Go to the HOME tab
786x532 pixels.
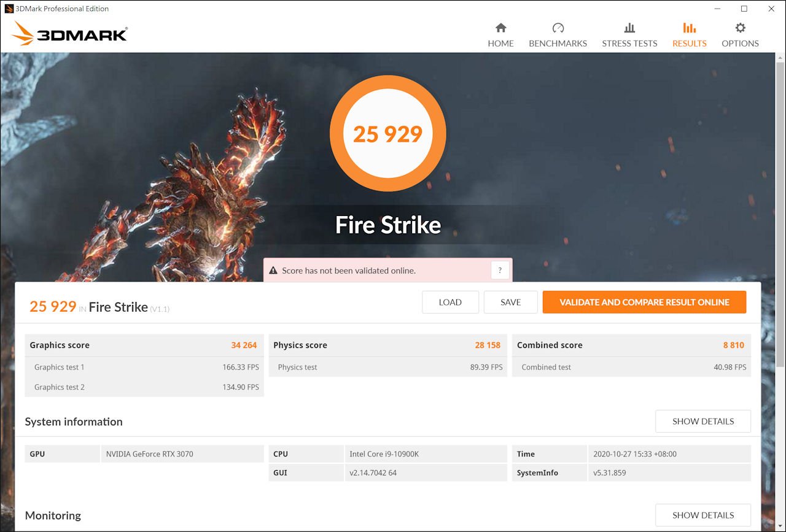pyautogui.click(x=500, y=36)
